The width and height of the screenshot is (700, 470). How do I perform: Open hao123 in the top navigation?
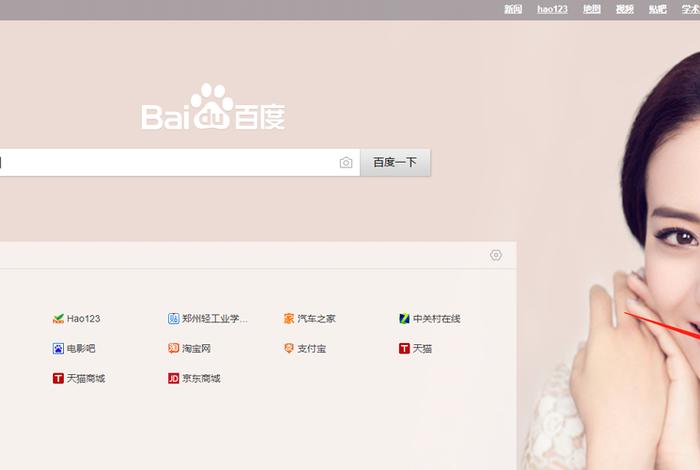click(x=552, y=9)
